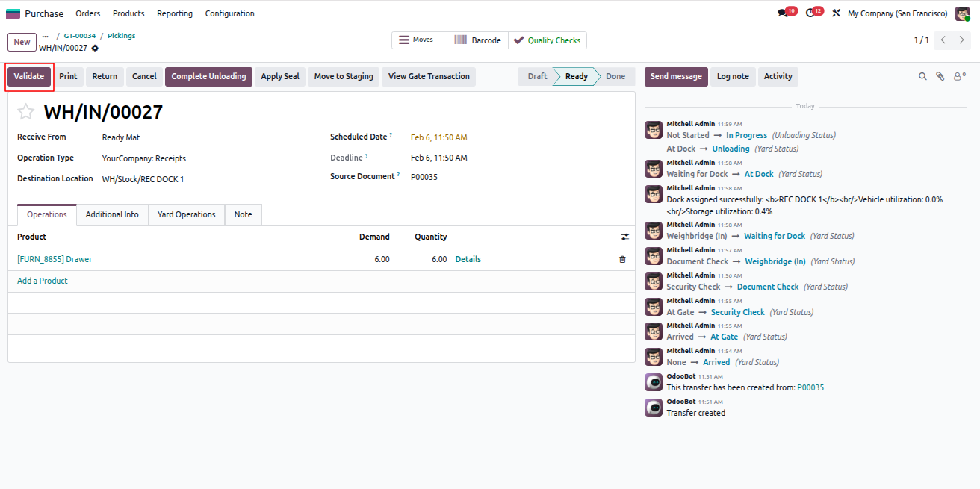Open the record actions gear menu
The image size is (980, 489).
coord(95,48)
